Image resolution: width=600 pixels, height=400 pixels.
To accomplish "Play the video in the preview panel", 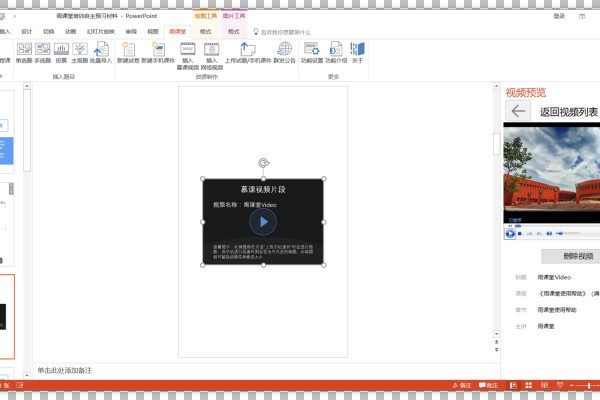I will [510, 233].
